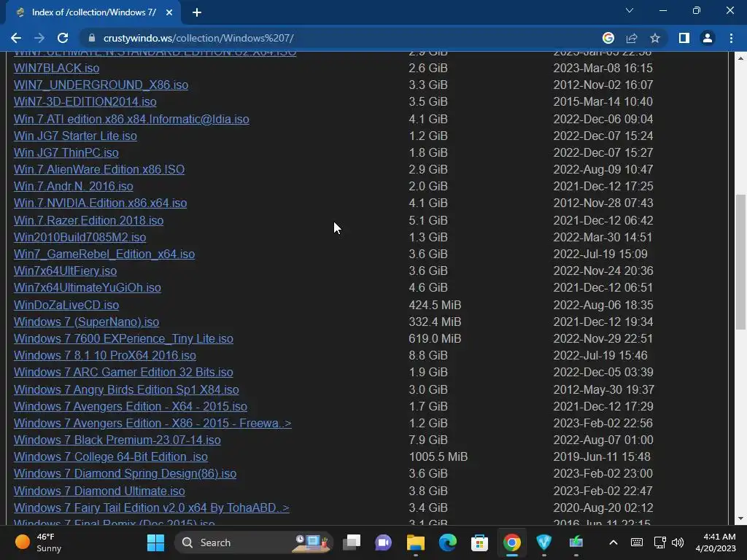
Task: Open the weather widget 46°F Sunny
Action: pyautogui.click(x=39, y=542)
